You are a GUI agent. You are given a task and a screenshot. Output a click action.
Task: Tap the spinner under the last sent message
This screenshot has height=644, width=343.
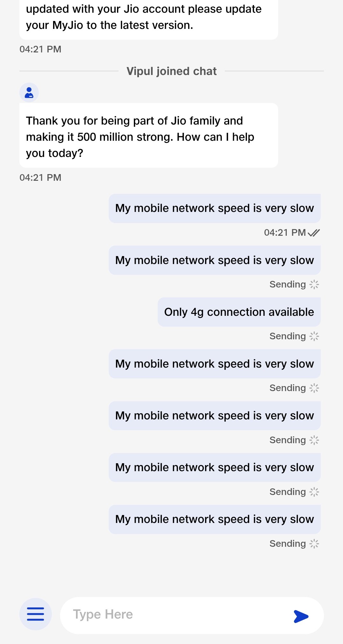pos(314,544)
